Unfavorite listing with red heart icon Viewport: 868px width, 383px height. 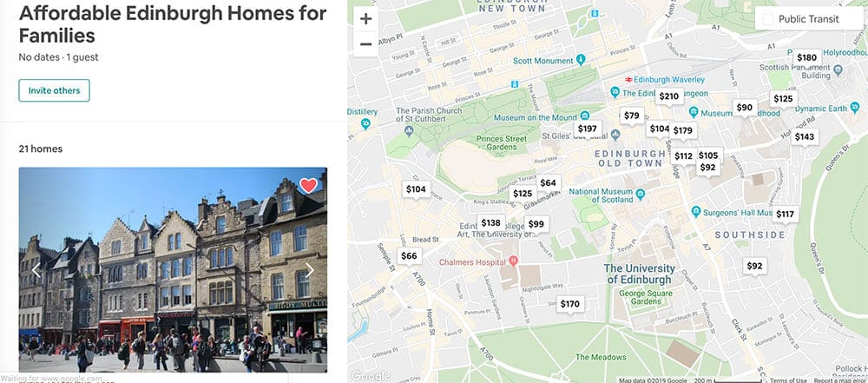(308, 186)
